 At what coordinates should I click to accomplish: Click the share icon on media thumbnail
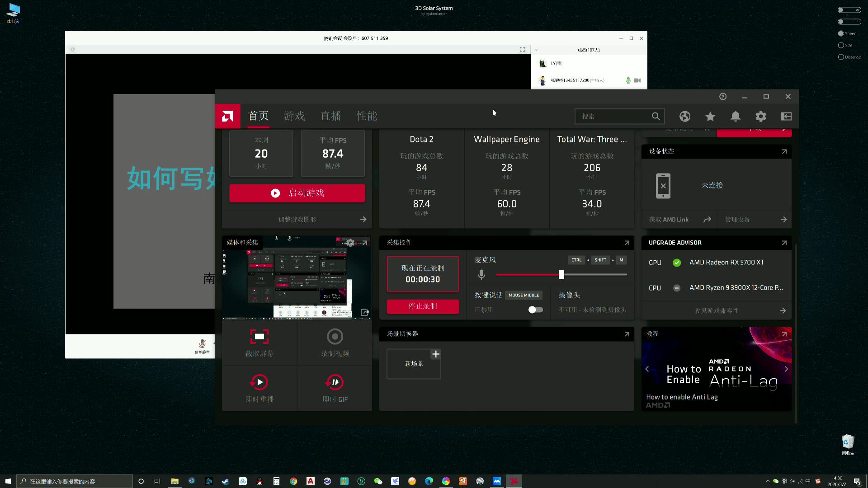pos(365,312)
